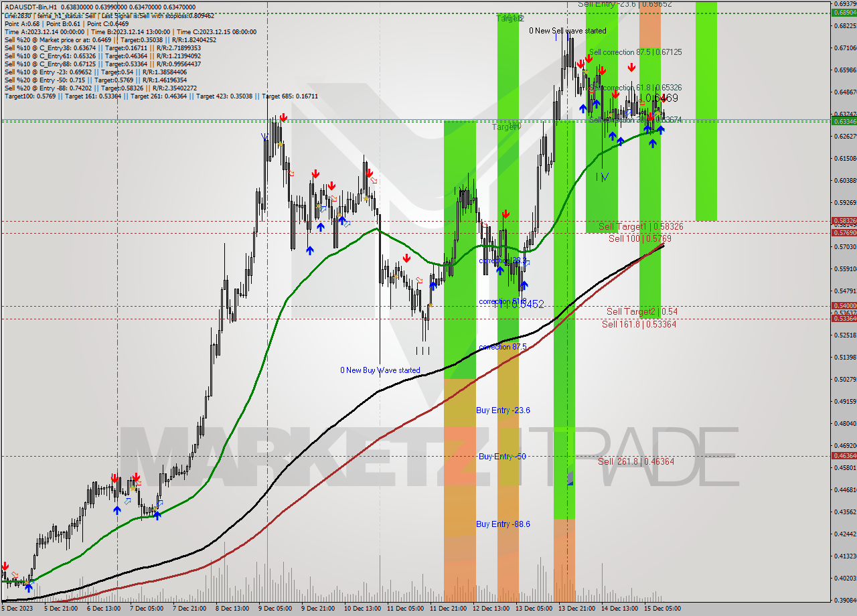The height and width of the screenshot is (616, 857).
Task: Click the 'Buy Entry -88.6' label
Action: pyautogui.click(x=503, y=524)
